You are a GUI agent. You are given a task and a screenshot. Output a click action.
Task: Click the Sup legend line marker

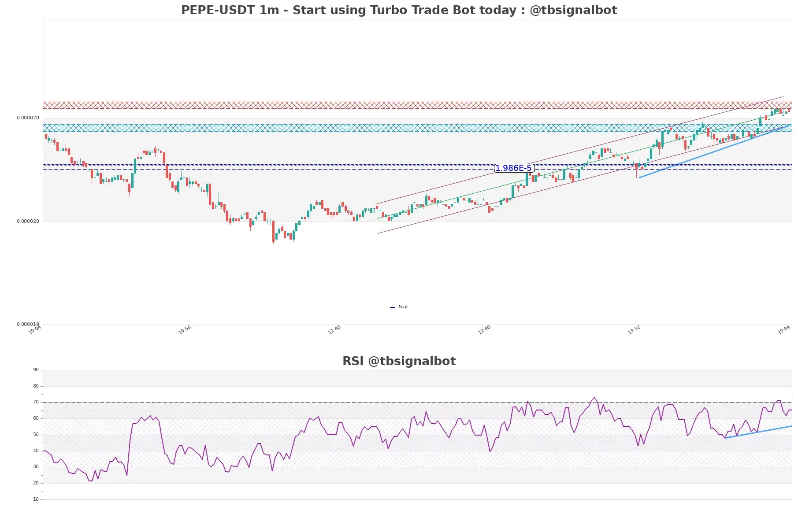392,307
